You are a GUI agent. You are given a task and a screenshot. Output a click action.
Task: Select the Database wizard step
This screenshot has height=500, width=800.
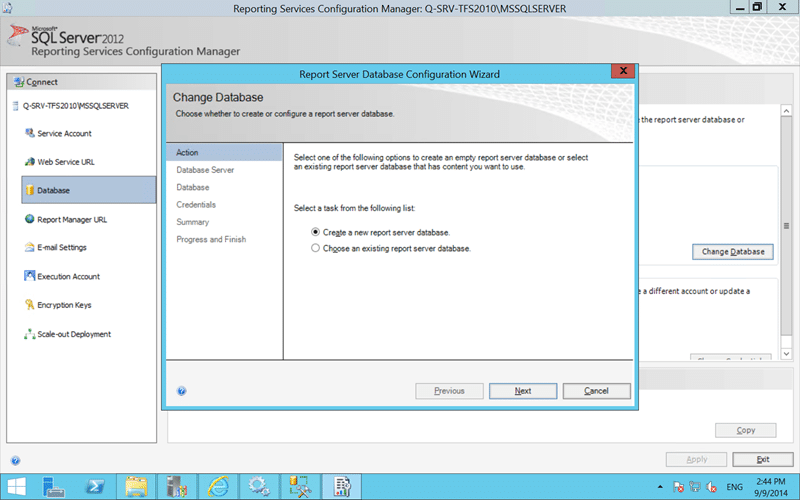[x=193, y=187]
